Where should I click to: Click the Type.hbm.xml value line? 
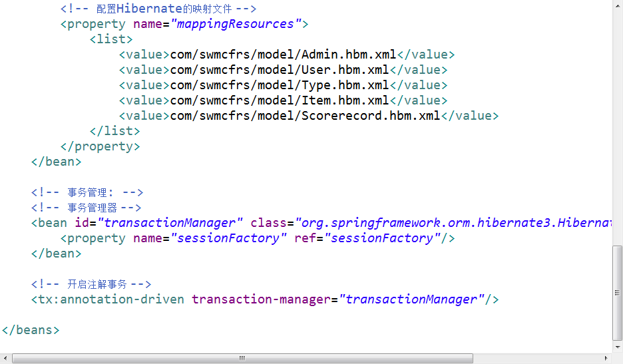click(283, 85)
